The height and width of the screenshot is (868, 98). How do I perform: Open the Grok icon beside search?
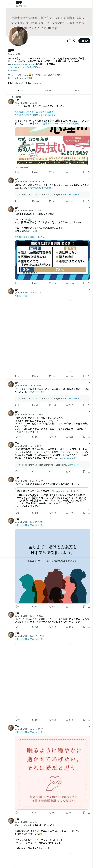coord(68,41)
